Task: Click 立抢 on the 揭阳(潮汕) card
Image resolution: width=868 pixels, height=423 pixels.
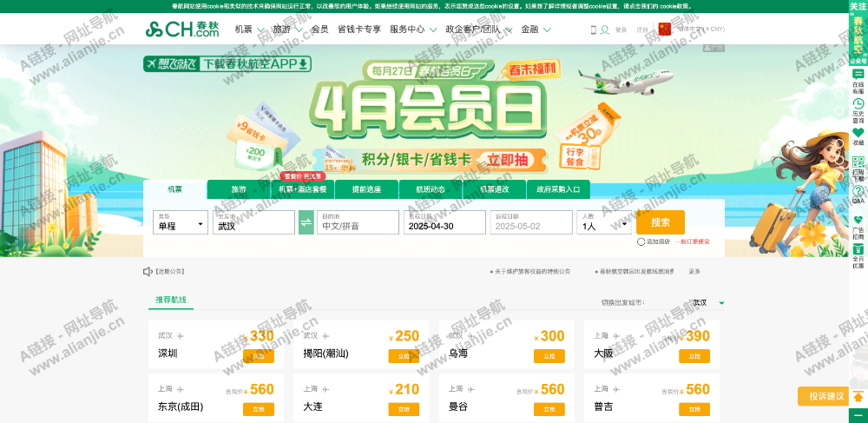Action: (404, 356)
